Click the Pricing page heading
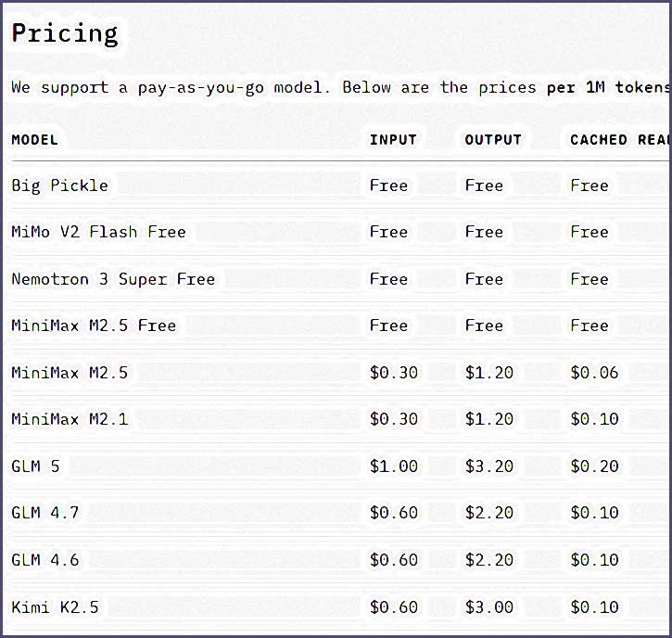 click(x=65, y=34)
